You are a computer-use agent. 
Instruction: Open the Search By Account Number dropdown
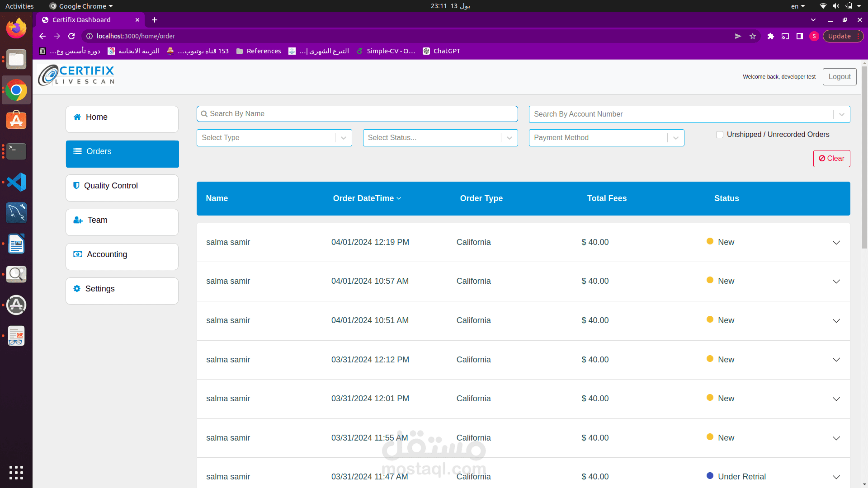click(689, 114)
